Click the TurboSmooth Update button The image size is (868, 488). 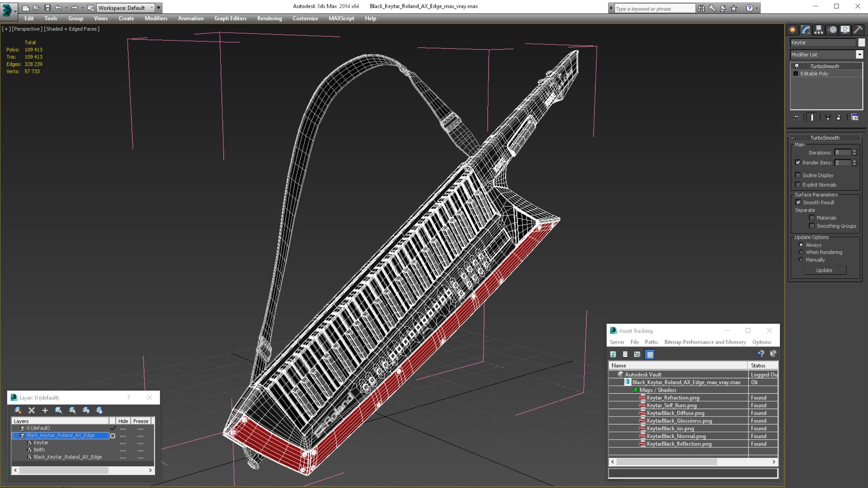tap(824, 270)
